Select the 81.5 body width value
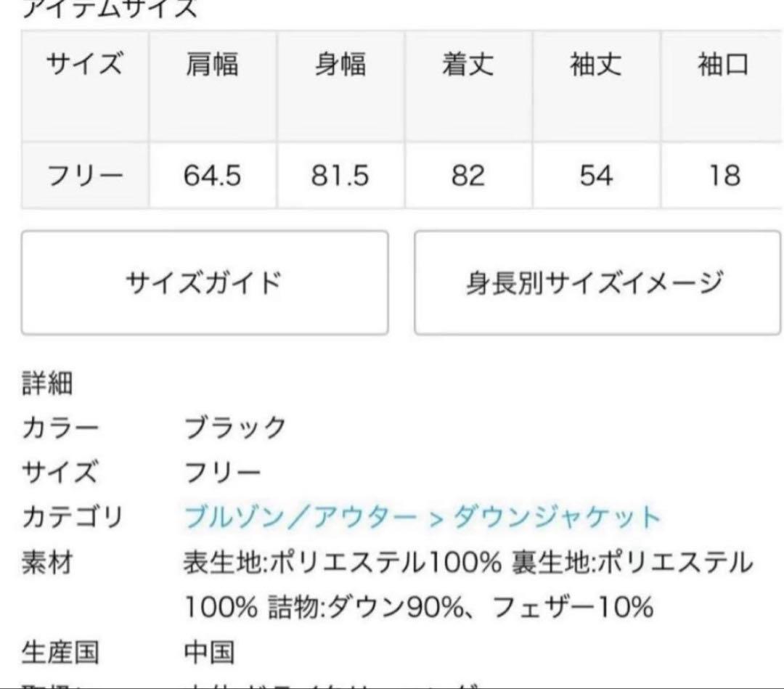This screenshot has height=689, width=784. tap(340, 176)
